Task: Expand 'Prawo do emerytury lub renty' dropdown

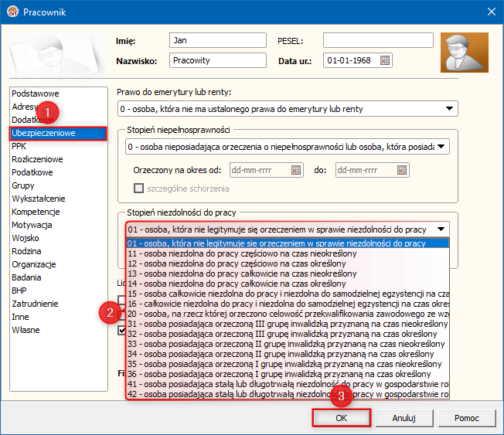Action: (449, 109)
